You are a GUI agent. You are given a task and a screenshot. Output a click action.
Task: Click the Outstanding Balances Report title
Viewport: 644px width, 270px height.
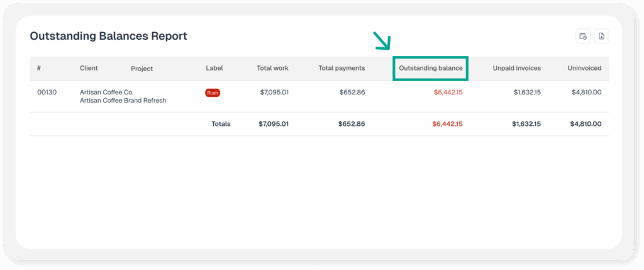point(108,36)
